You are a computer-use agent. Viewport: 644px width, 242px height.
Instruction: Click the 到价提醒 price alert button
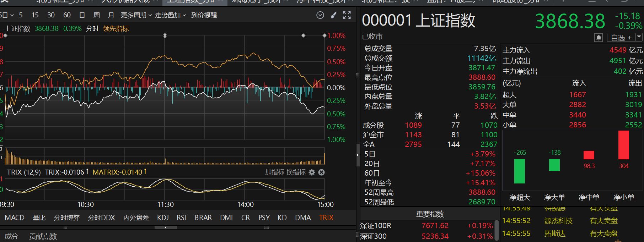coord(204,15)
